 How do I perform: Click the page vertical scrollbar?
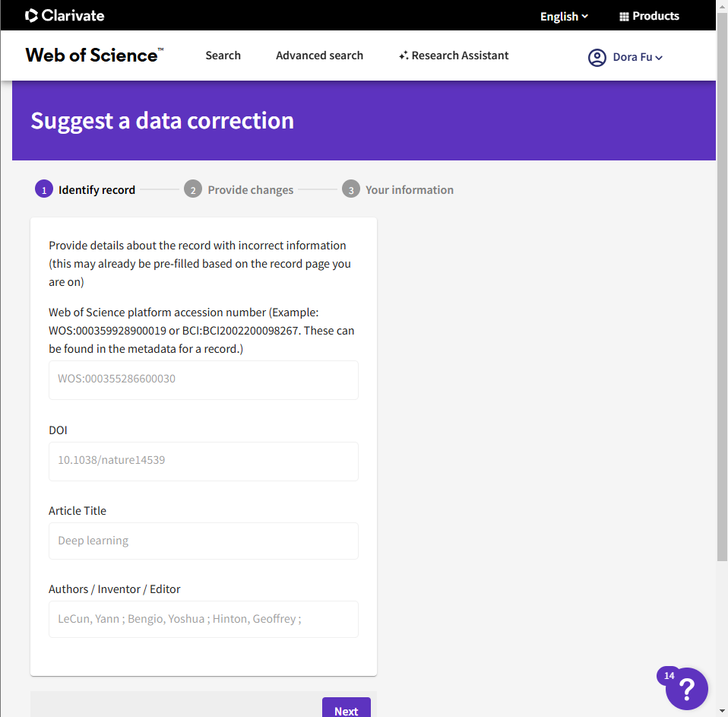pos(722,304)
